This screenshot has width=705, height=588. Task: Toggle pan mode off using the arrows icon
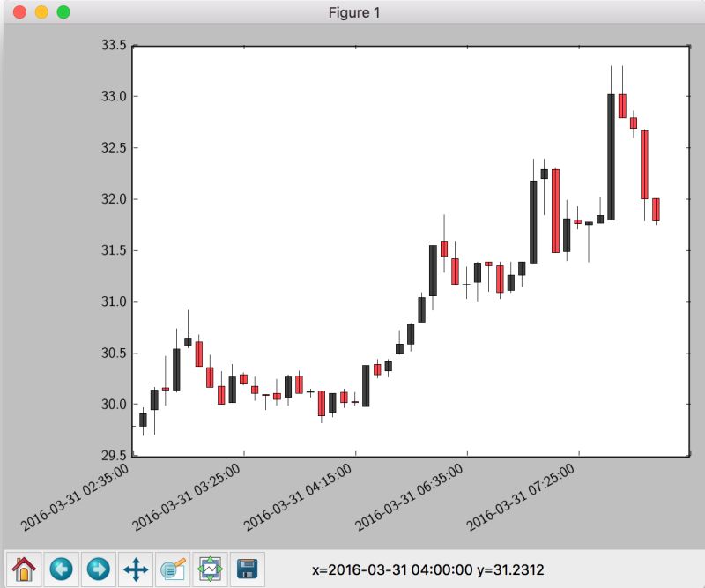click(x=135, y=570)
